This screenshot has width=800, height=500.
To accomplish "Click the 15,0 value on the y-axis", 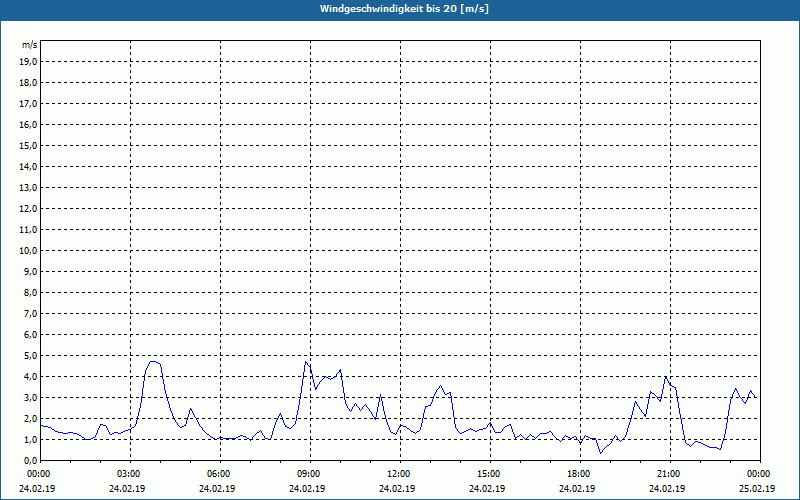I will point(28,145).
